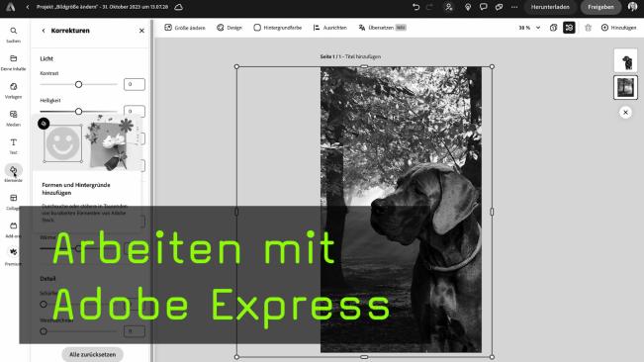Select the forest layer thumbnail

tap(625, 87)
